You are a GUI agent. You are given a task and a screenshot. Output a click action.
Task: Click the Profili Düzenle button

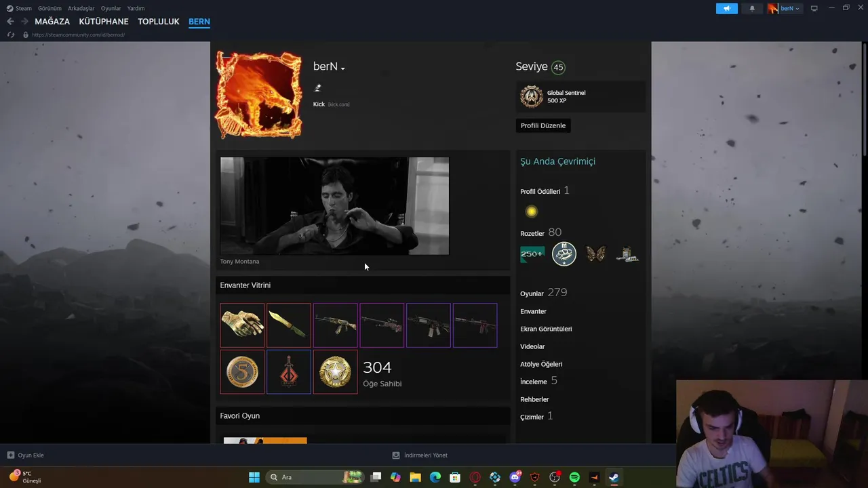(543, 125)
